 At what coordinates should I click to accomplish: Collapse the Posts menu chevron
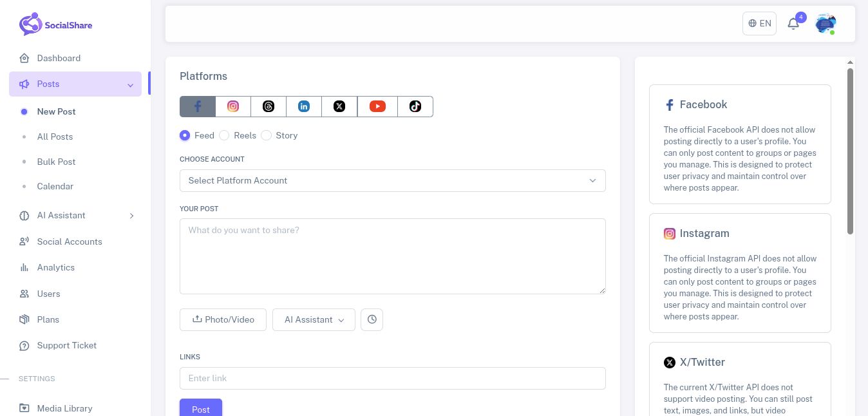[x=131, y=85]
